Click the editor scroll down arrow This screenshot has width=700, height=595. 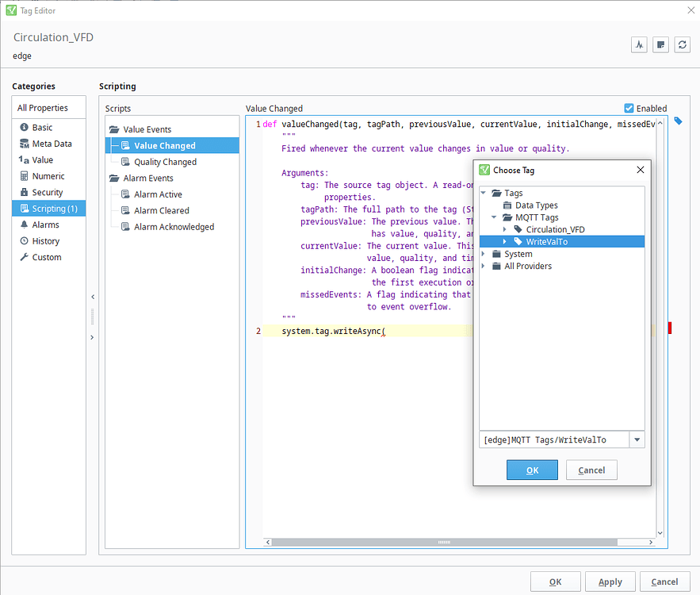tap(660, 533)
